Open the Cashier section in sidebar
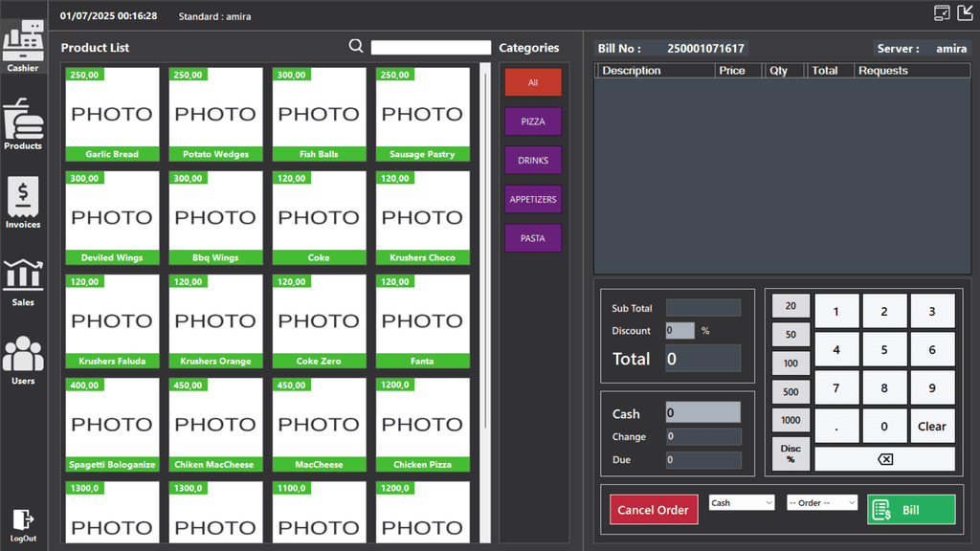This screenshot has width=980, height=551. 23,46
